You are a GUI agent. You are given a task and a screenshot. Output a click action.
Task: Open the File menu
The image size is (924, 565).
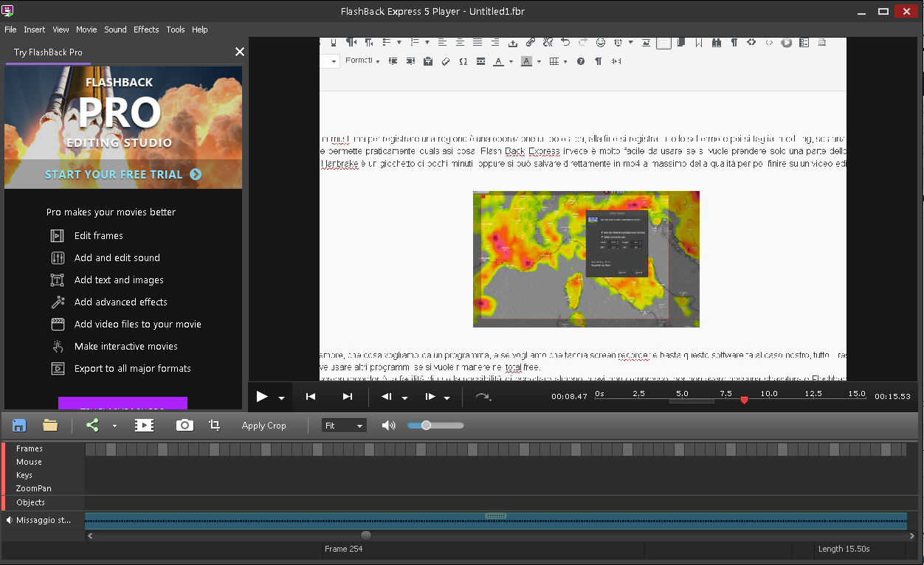tap(10, 30)
